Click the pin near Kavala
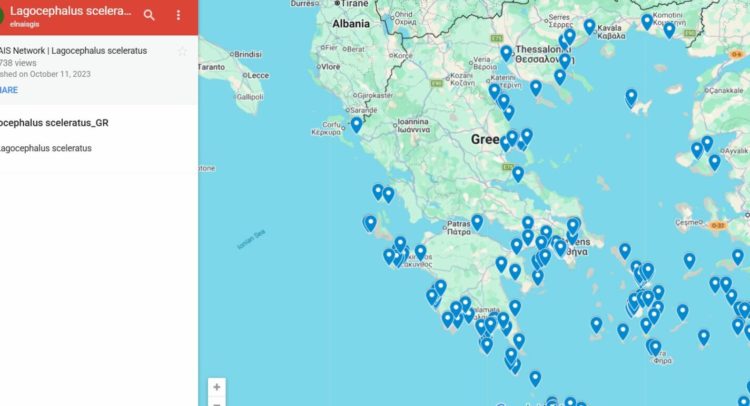This screenshot has height=406, width=750. [589, 27]
